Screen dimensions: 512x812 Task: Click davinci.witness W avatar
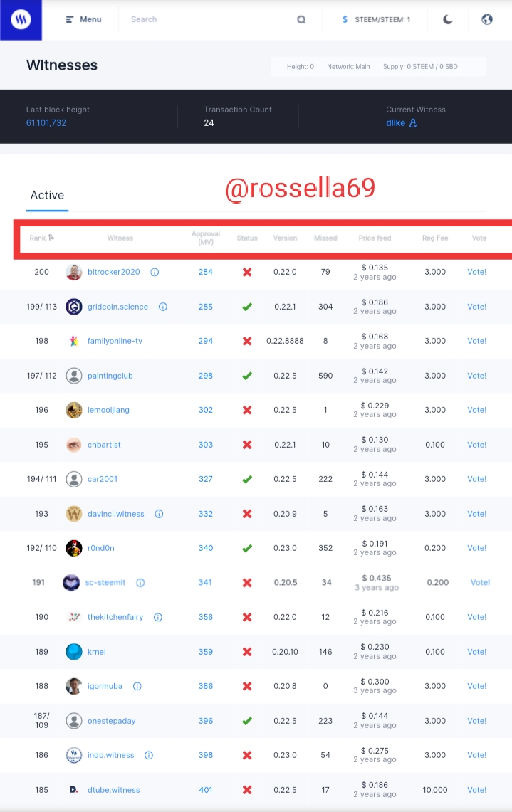(x=74, y=514)
